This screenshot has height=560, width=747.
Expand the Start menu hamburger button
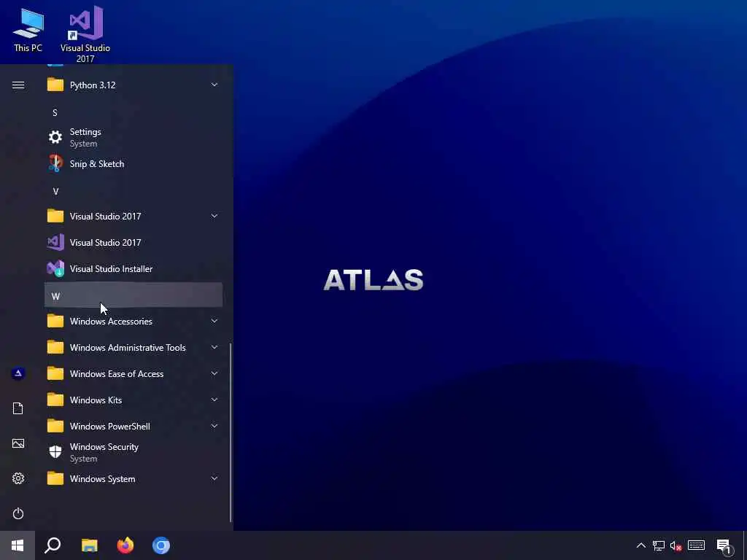point(18,85)
